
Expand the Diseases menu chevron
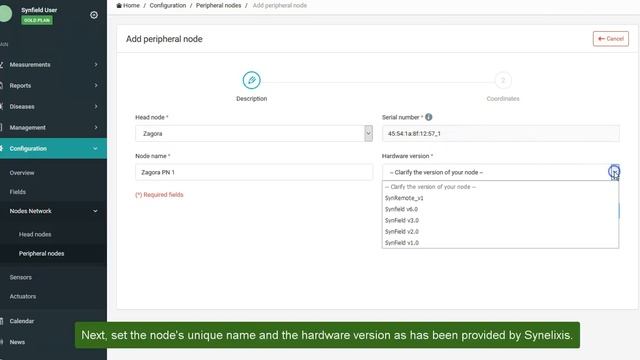(x=96, y=107)
